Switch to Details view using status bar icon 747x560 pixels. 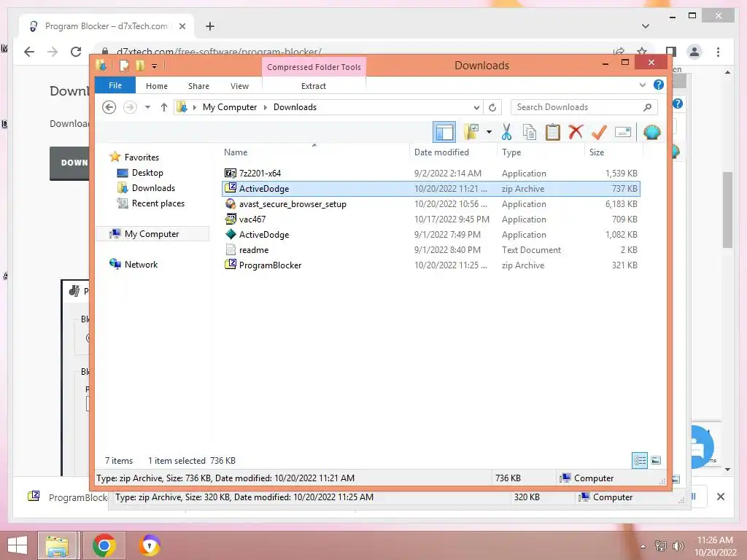[640, 460]
